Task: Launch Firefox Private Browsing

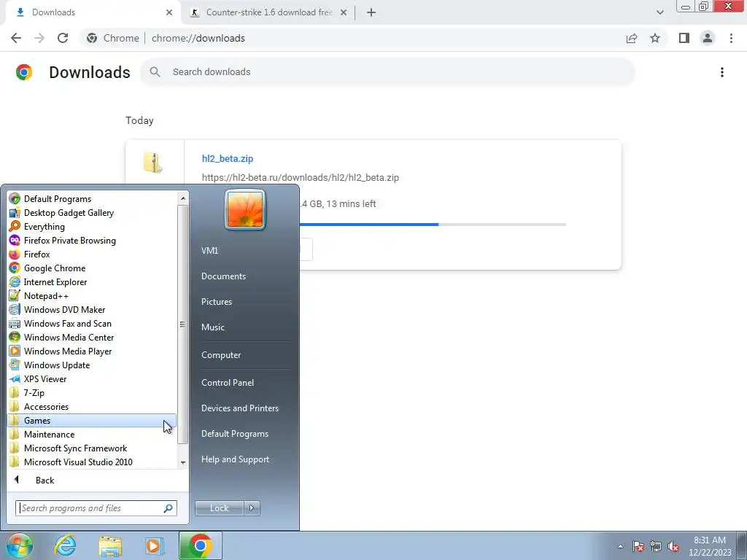Action: pyautogui.click(x=69, y=241)
